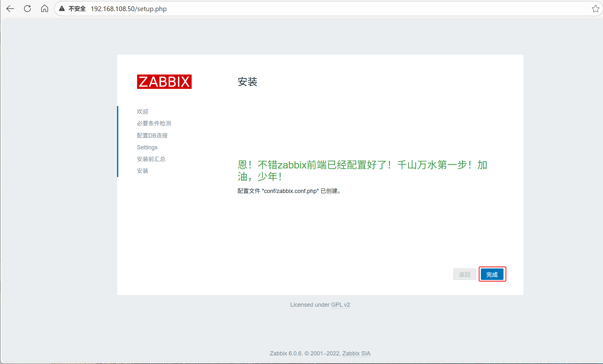Click the insecure site warning icon
The image size is (603, 364).
point(62,9)
